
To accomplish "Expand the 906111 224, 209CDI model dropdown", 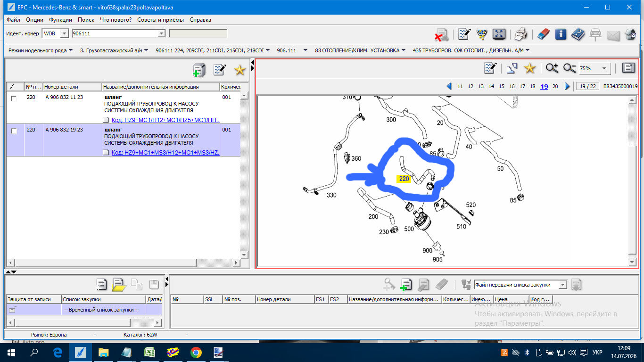I will (268, 50).
